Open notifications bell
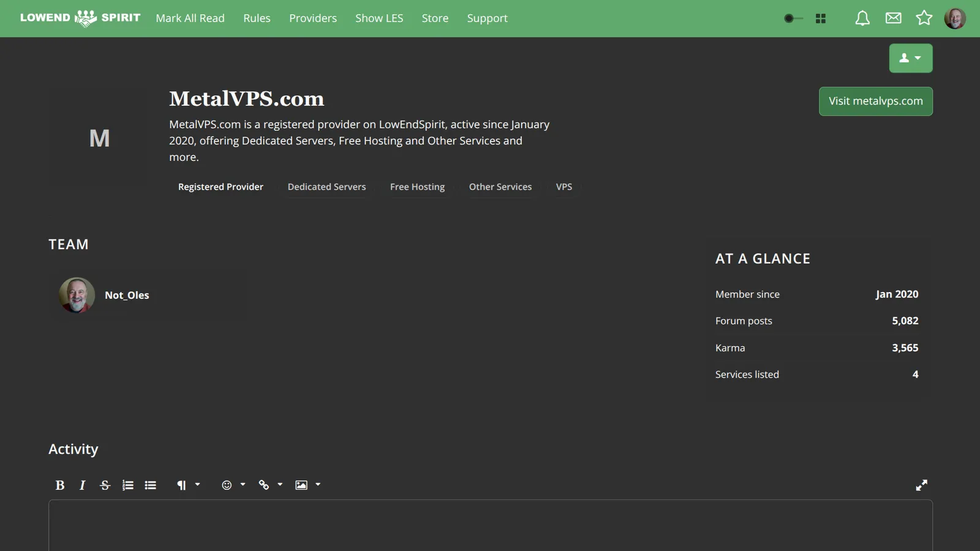980x551 pixels. tap(862, 18)
